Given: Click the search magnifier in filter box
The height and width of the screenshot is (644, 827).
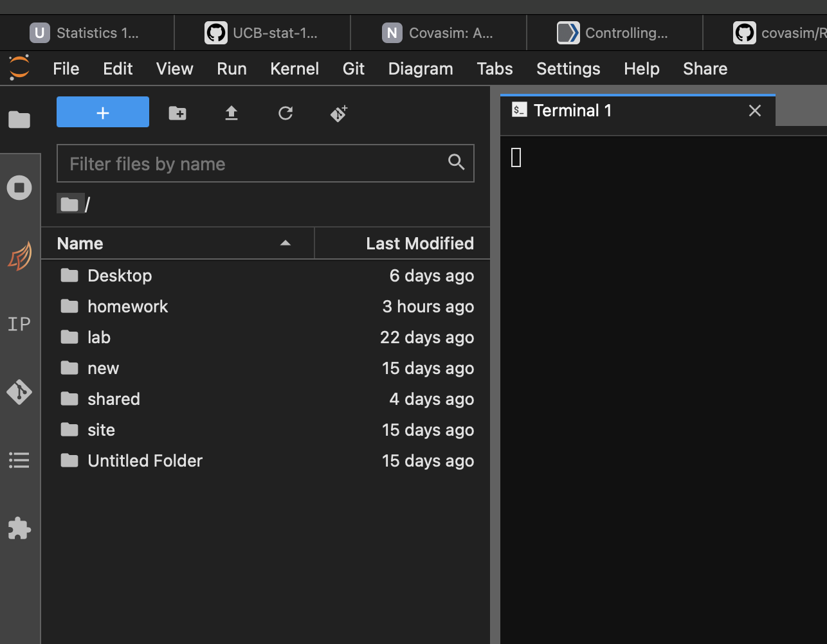Looking at the screenshot, I should pyautogui.click(x=456, y=163).
